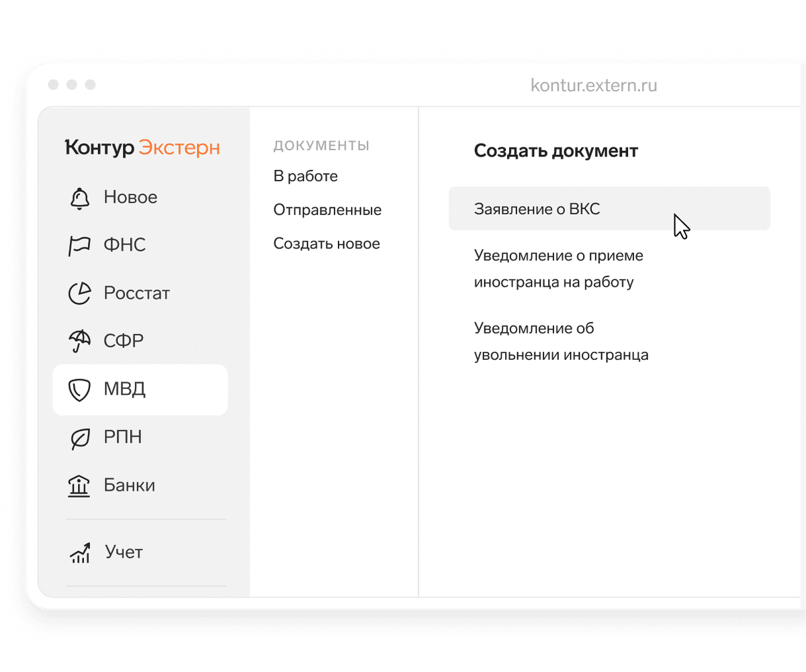This screenshot has width=806, height=672.
Task: Click the flag icon for ФНС
Action: coord(80,246)
